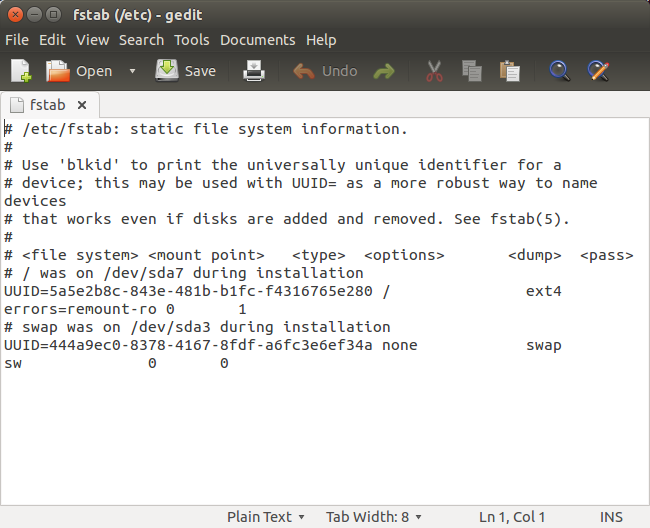Click the Find and Replace icon
The height and width of the screenshot is (528, 650).
(598, 71)
